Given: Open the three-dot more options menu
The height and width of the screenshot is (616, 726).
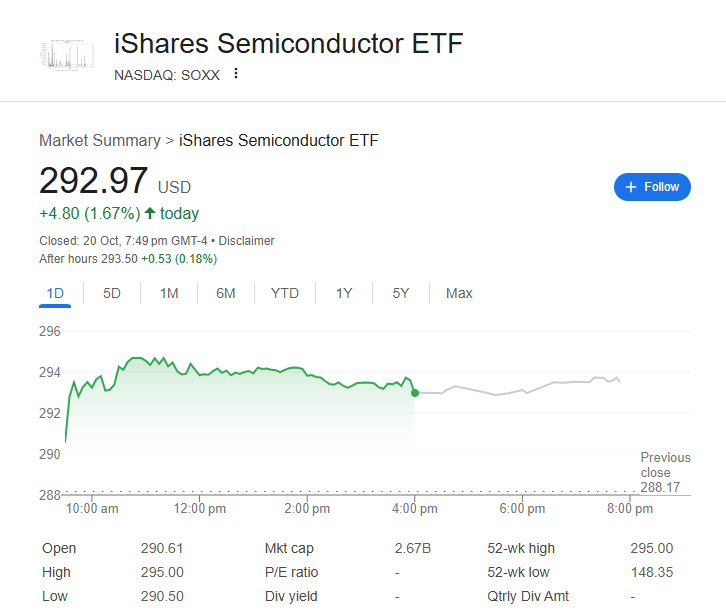Looking at the screenshot, I should point(236,74).
